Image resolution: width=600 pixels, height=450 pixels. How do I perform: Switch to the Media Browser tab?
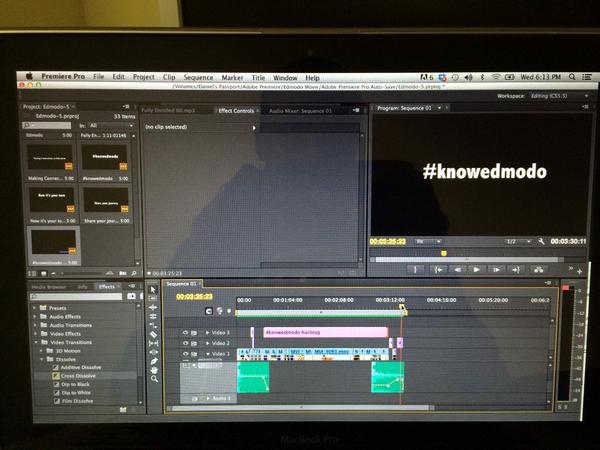49,287
